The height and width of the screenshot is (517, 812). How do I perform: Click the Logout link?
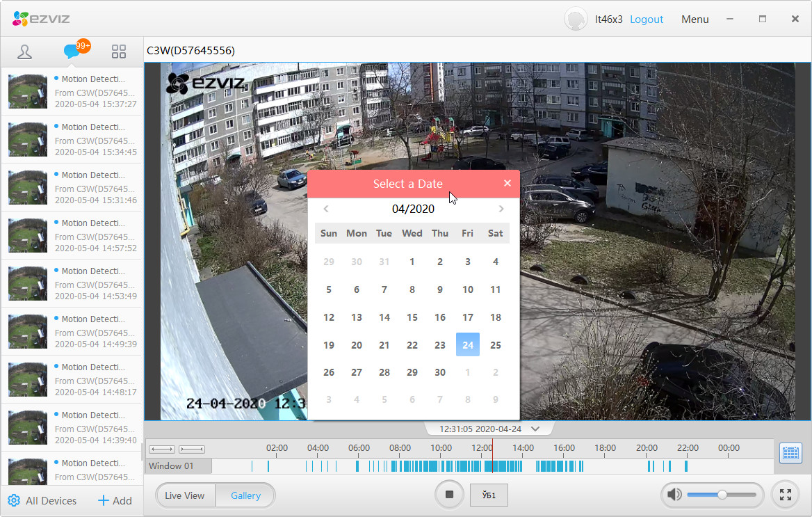click(x=647, y=19)
